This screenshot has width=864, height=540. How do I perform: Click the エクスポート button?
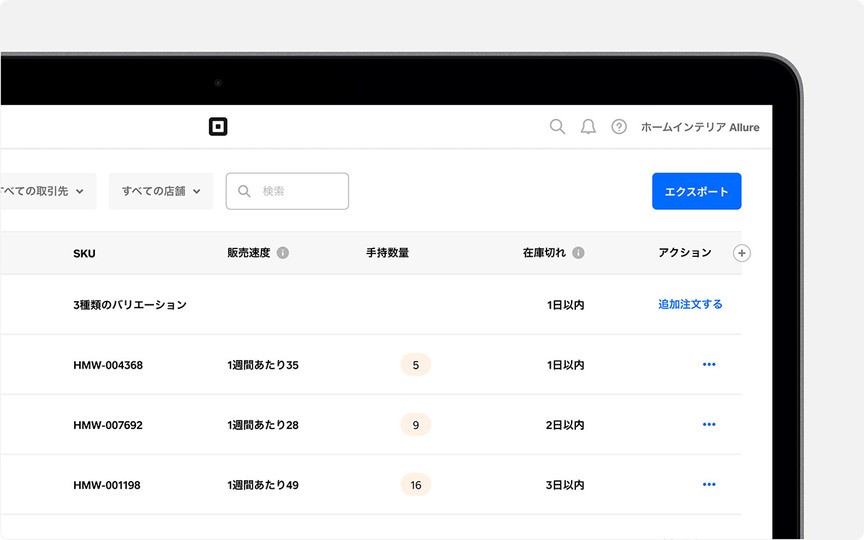pos(696,191)
